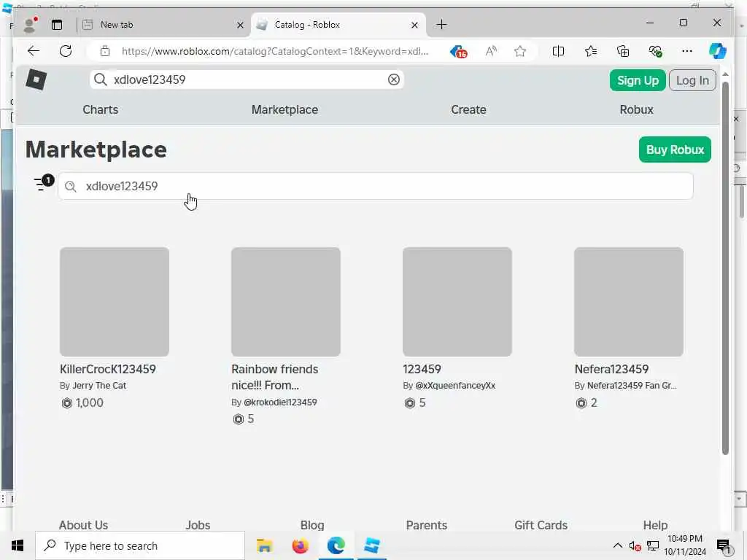
Task: Click the Log In button
Action: 692,80
